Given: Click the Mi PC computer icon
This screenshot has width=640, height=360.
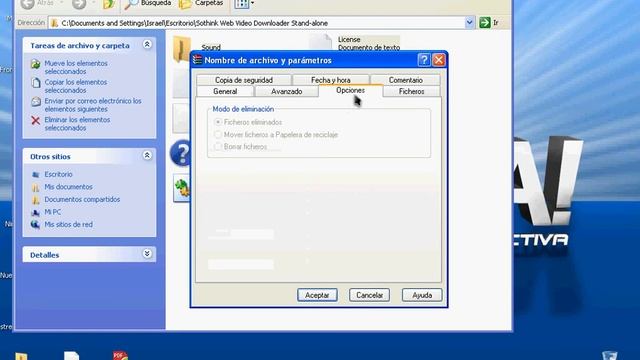Looking at the screenshot, I should point(36,212).
